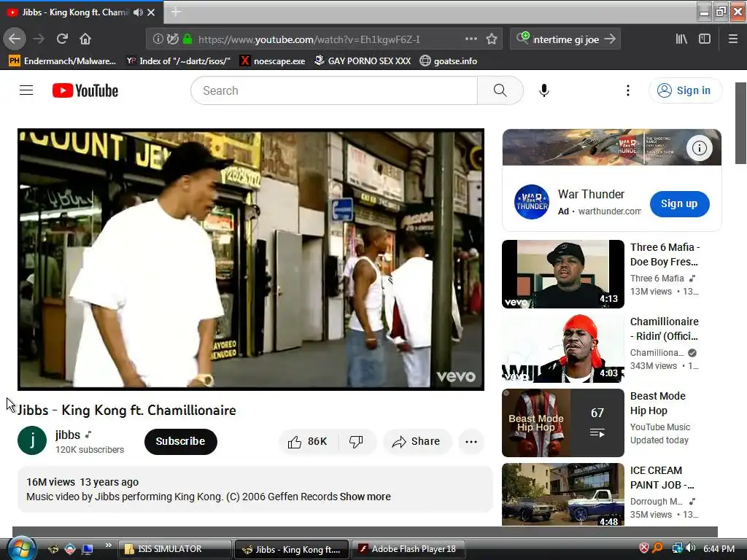This screenshot has width=747, height=560.
Task: Toggle the sidebar view icon
Action: [705, 39]
